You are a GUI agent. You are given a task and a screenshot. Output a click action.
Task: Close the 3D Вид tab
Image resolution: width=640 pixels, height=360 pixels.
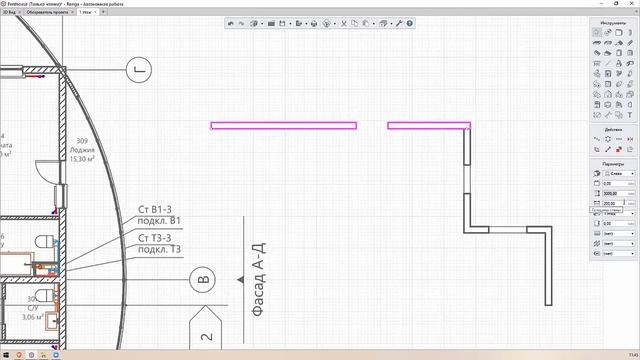point(20,12)
